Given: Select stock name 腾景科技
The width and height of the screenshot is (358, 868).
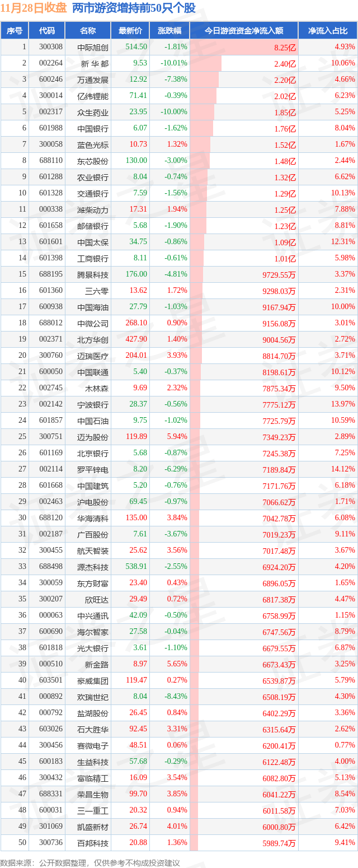Looking at the screenshot, I should point(93,275).
